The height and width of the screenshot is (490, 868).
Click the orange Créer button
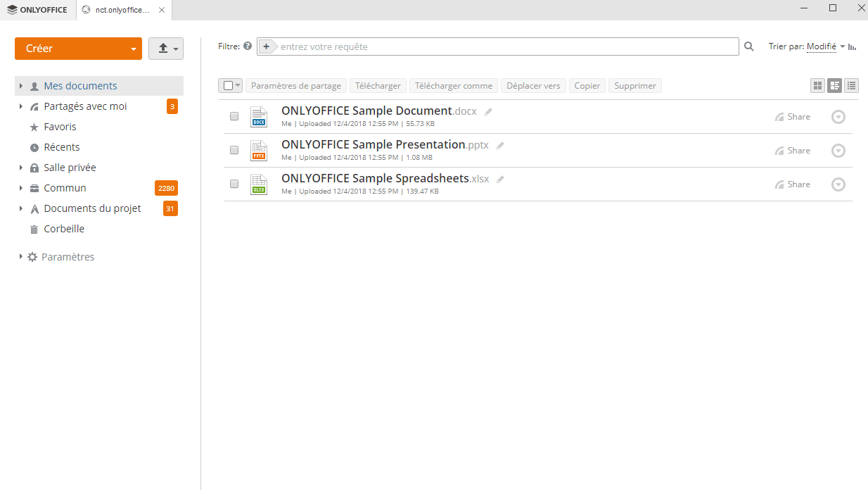pyautogui.click(x=70, y=49)
